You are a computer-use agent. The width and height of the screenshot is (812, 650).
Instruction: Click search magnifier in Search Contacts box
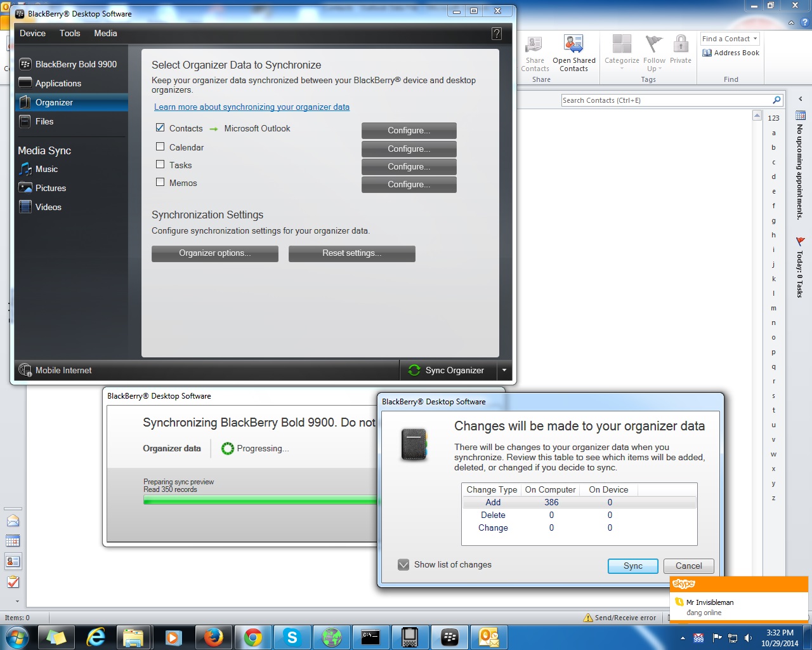click(x=776, y=100)
